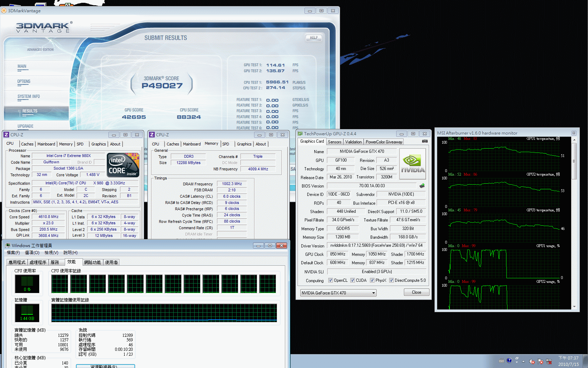Viewport: 588px width, 368px height.
Task: Click the Intel Core i7 logo in CPU-Z
Action: tap(123, 165)
